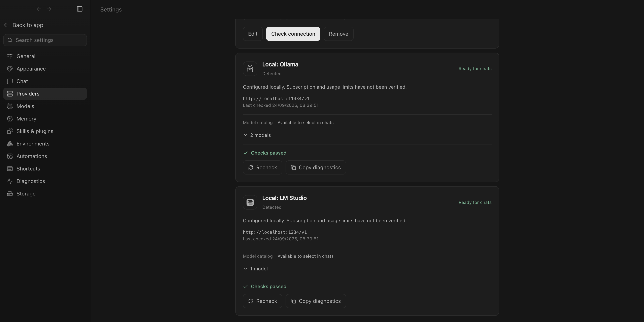
Task: Open Chat settings
Action: [45, 81]
